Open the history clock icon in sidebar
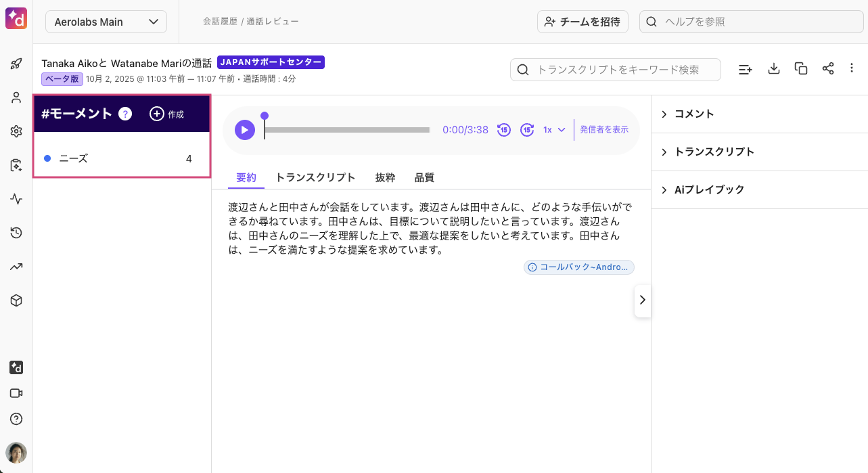 16,233
